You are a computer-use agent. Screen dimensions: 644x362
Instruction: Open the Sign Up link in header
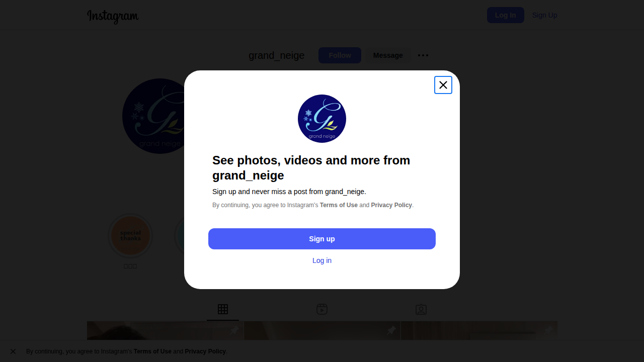[545, 15]
